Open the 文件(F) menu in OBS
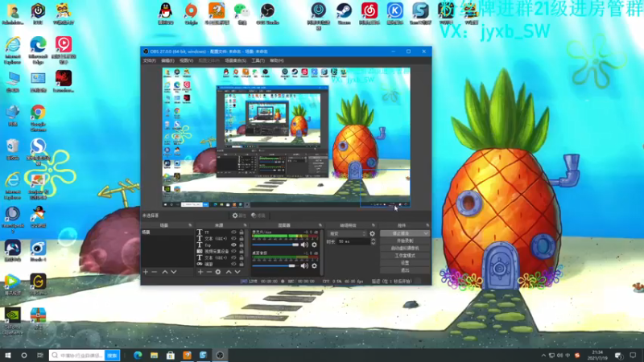Screen dimensions: 644x362 [x=149, y=60]
